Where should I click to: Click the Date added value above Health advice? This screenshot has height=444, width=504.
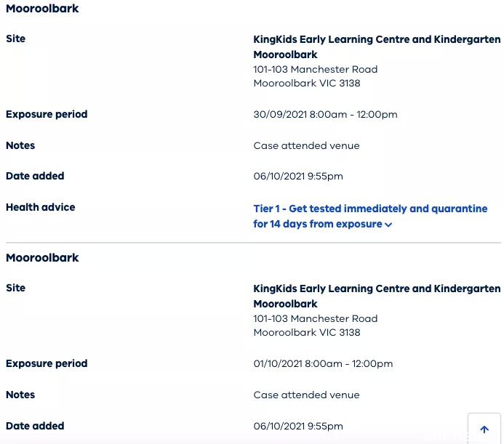pos(298,177)
